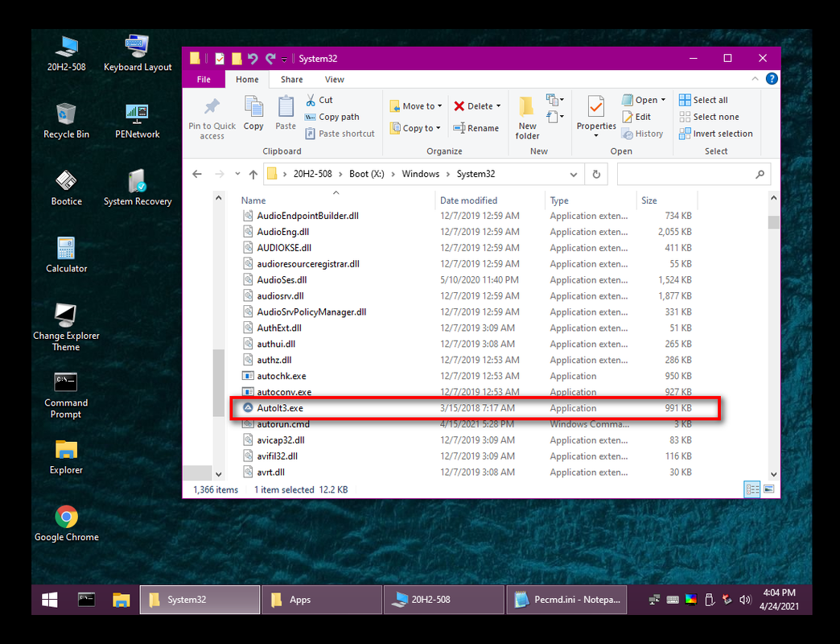Open System Recovery desktop icon
Viewport: 840px width, 644px height.
click(138, 188)
